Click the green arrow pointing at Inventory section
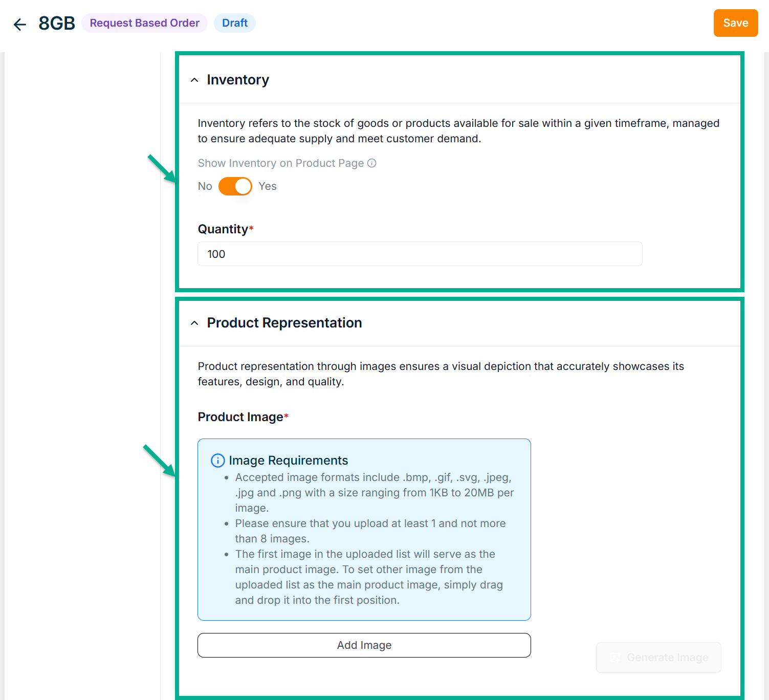 coord(162,168)
